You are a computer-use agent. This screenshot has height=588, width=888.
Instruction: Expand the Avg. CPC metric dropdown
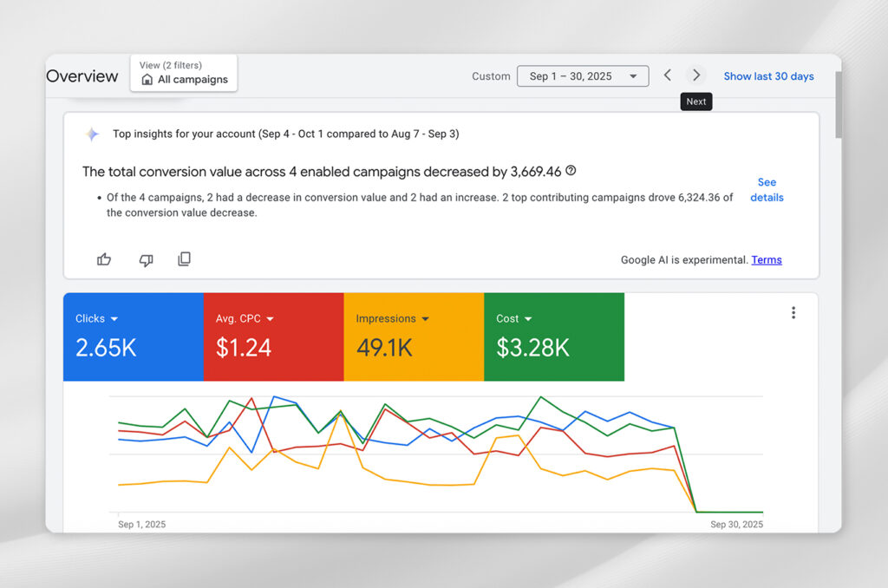(270, 319)
